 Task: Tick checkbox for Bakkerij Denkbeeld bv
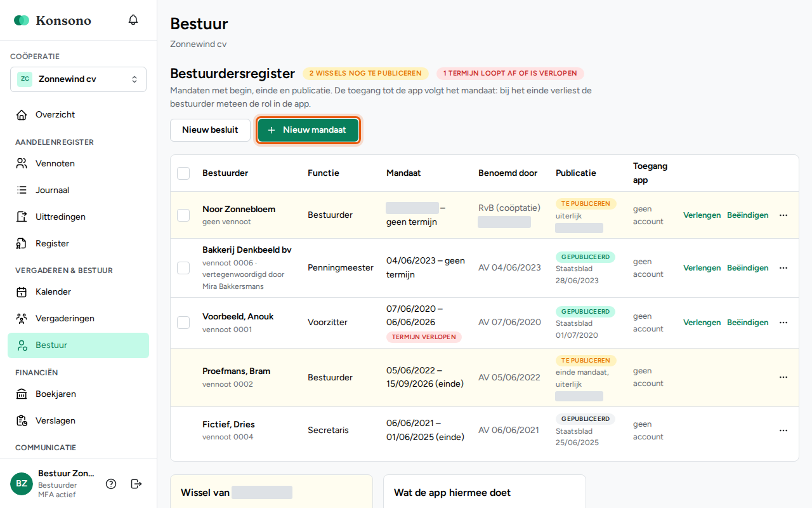point(183,268)
